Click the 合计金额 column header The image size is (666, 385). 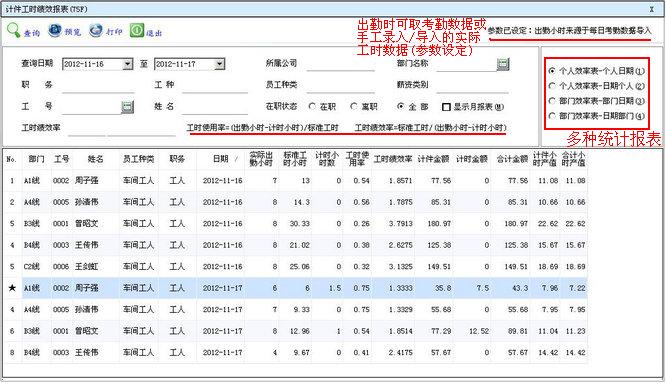click(x=511, y=159)
